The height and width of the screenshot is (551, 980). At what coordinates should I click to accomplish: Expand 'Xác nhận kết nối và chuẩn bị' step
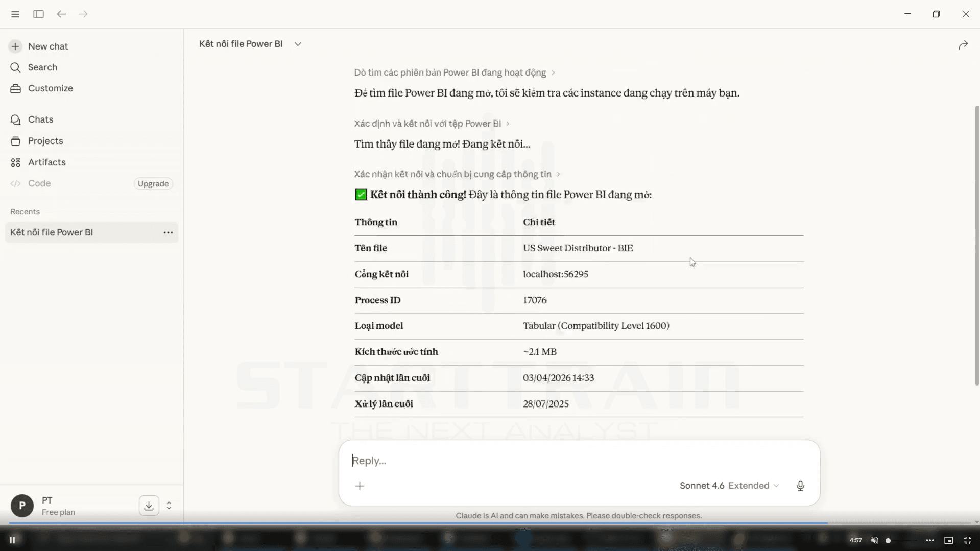click(457, 174)
